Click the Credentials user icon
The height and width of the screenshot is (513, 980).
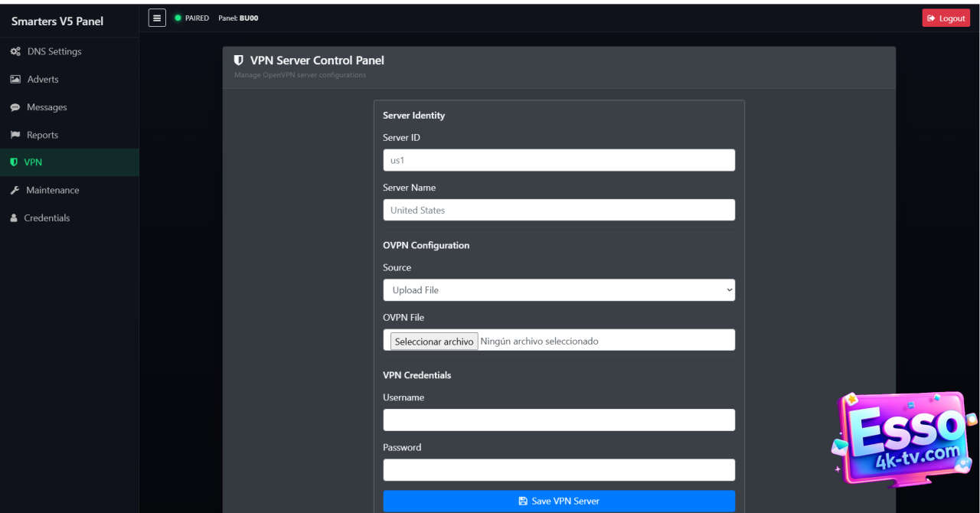[14, 218]
